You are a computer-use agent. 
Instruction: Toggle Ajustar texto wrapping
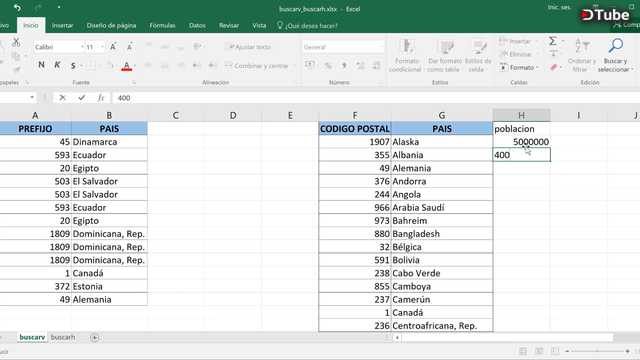point(248,47)
